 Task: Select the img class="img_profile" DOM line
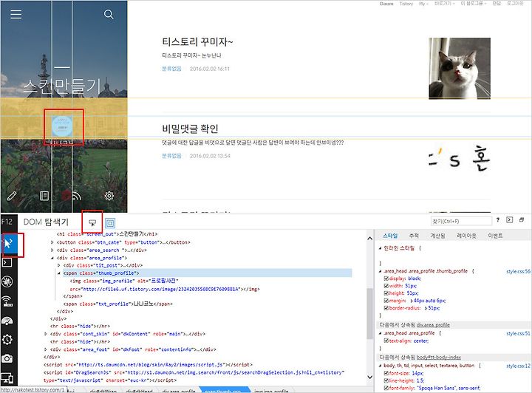[x=165, y=285]
